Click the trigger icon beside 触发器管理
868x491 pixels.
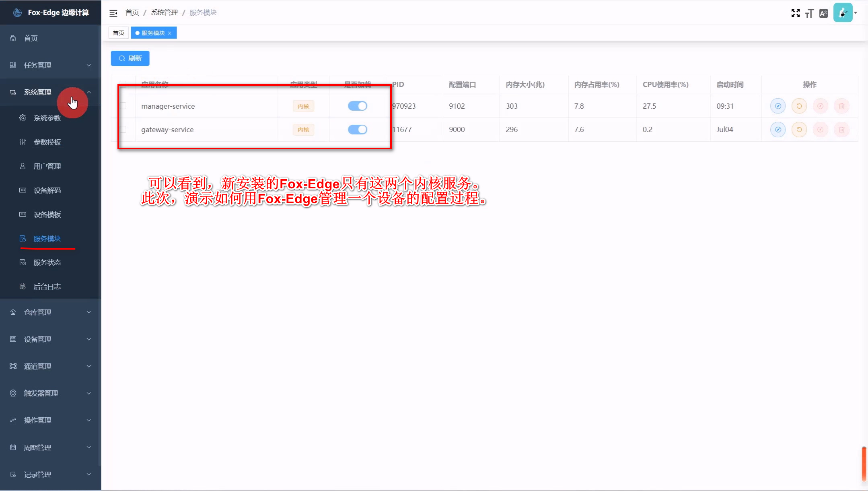[13, 393]
